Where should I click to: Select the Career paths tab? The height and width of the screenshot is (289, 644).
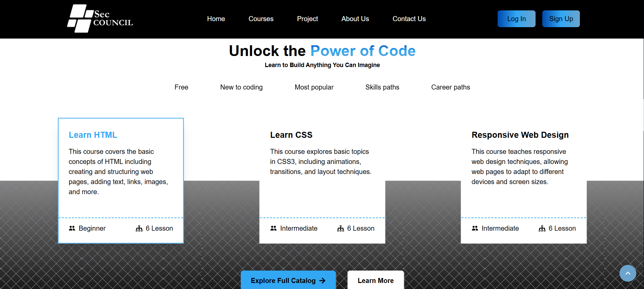coord(450,87)
